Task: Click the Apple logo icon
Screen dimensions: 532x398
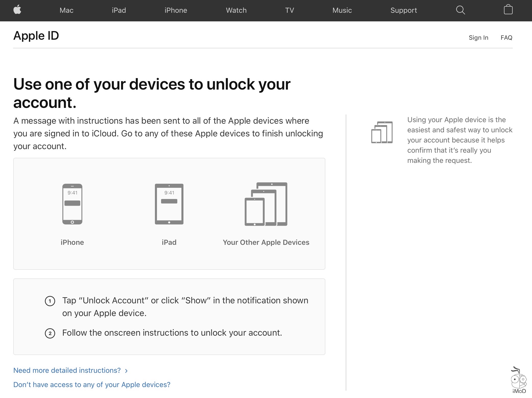Action: point(17,10)
